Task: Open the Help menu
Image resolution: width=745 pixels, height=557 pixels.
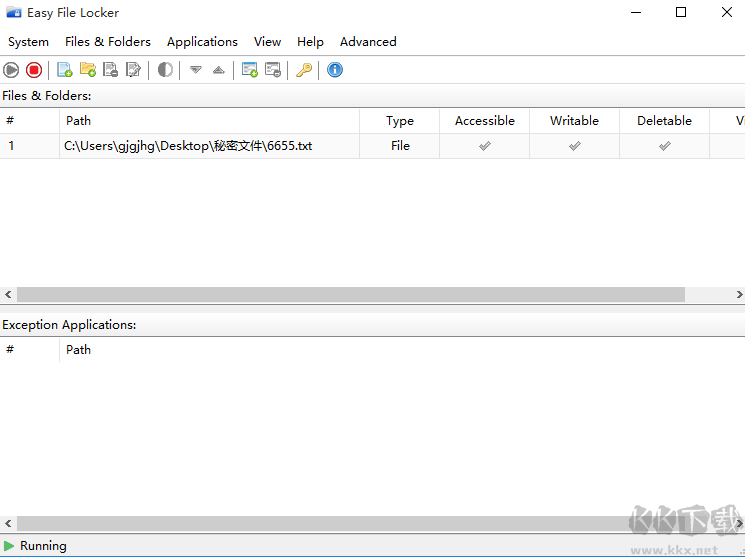Action: [310, 42]
